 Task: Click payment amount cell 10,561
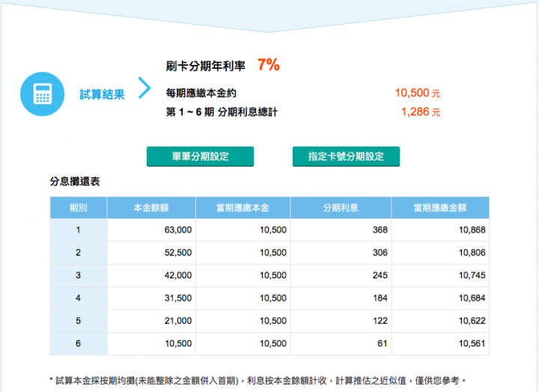(440, 343)
